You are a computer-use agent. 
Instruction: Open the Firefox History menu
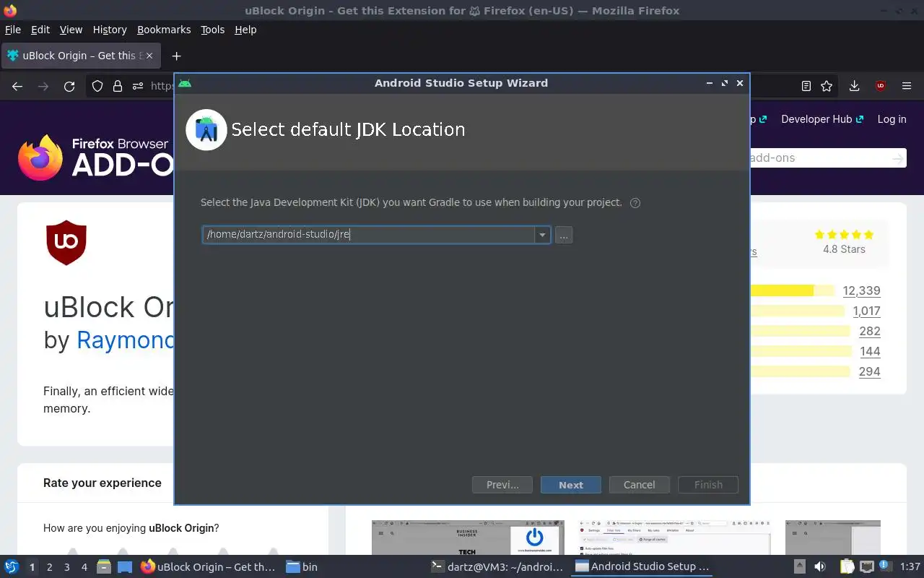110,30
